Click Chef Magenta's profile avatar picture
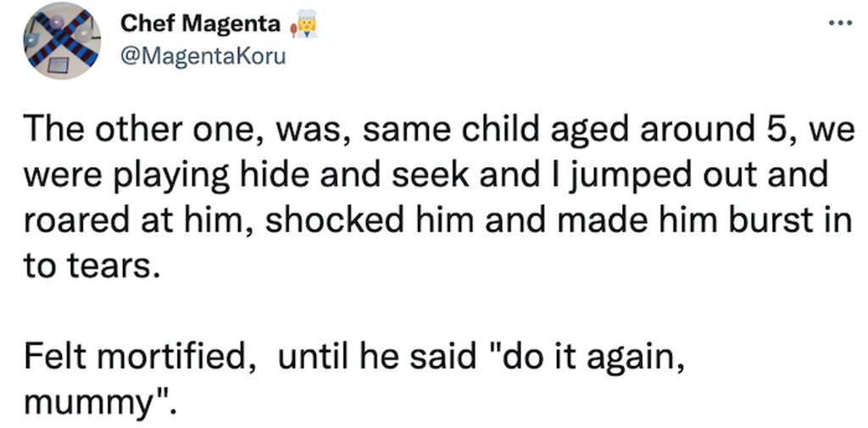 click(x=62, y=41)
